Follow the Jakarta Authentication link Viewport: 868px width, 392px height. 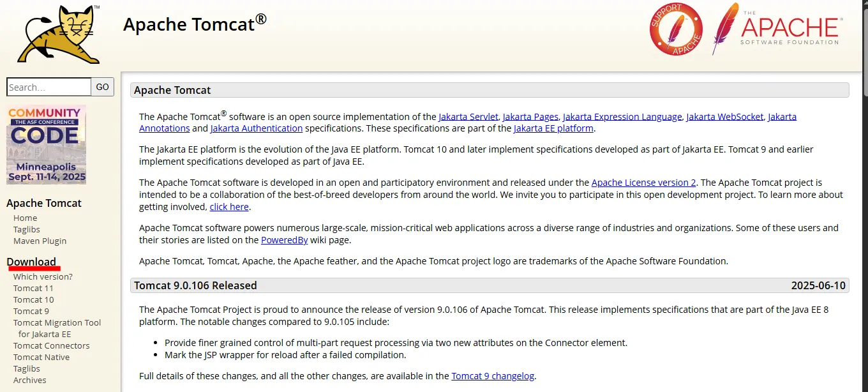257,128
